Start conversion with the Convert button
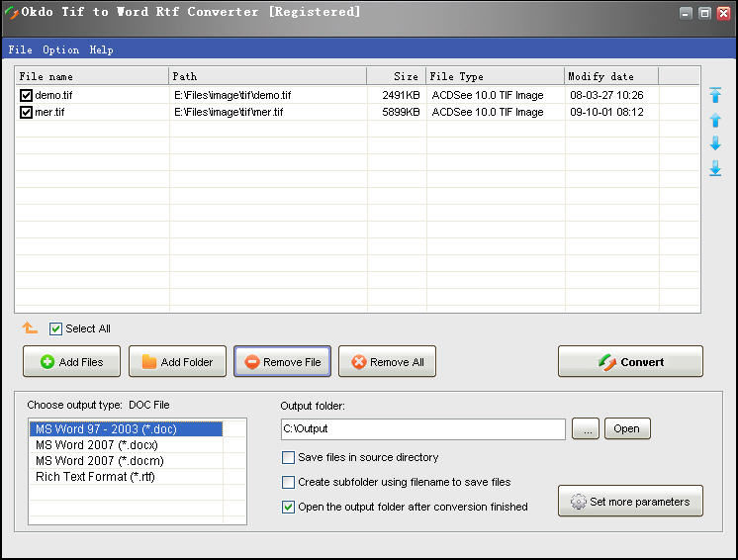Viewport: 738px width, 560px height. (x=631, y=361)
